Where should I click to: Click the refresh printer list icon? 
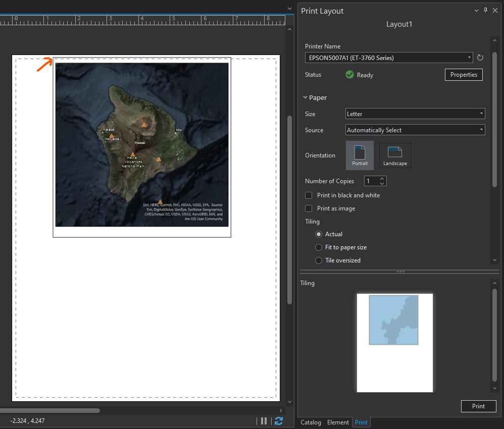tap(480, 58)
